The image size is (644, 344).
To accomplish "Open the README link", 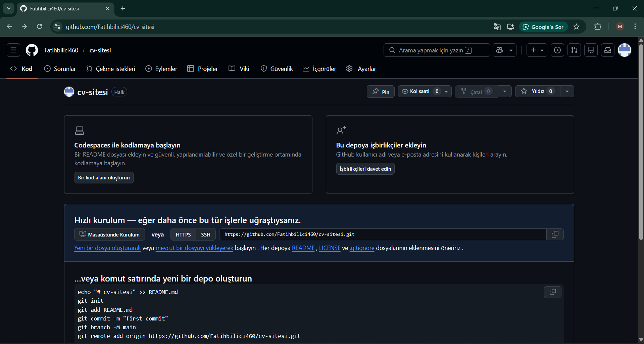I will coord(303,248).
